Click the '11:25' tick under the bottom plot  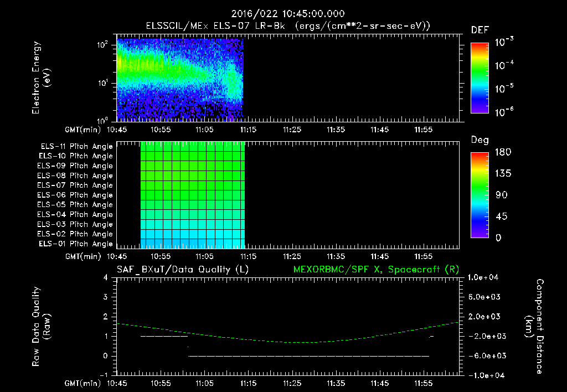[x=292, y=383]
